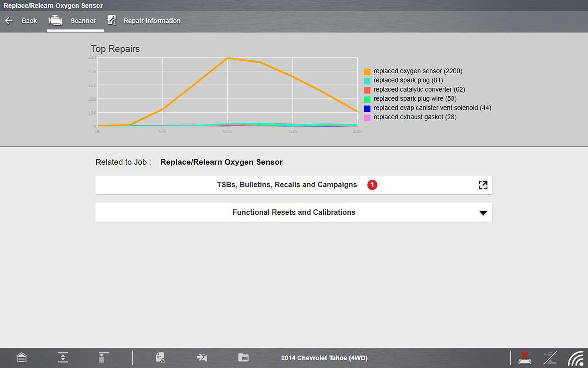The width and height of the screenshot is (588, 368).
Task: Click the disconnected data-link connector icon
Action: pos(524,358)
